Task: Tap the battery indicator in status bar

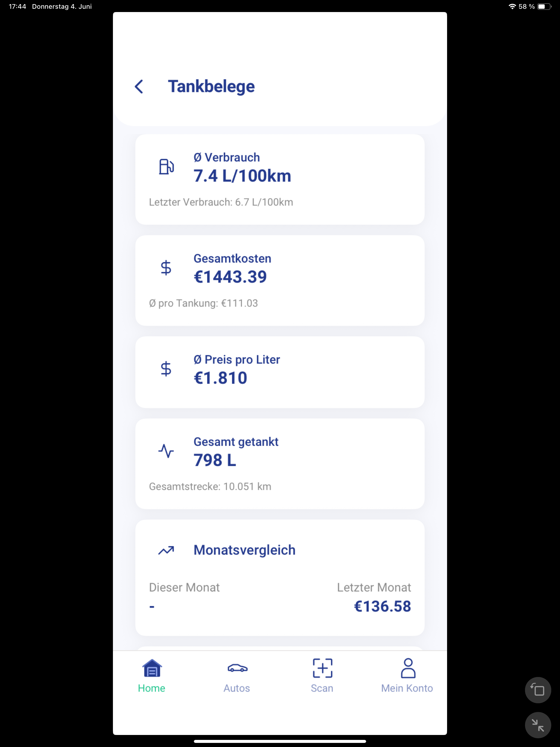Action: 544,6
